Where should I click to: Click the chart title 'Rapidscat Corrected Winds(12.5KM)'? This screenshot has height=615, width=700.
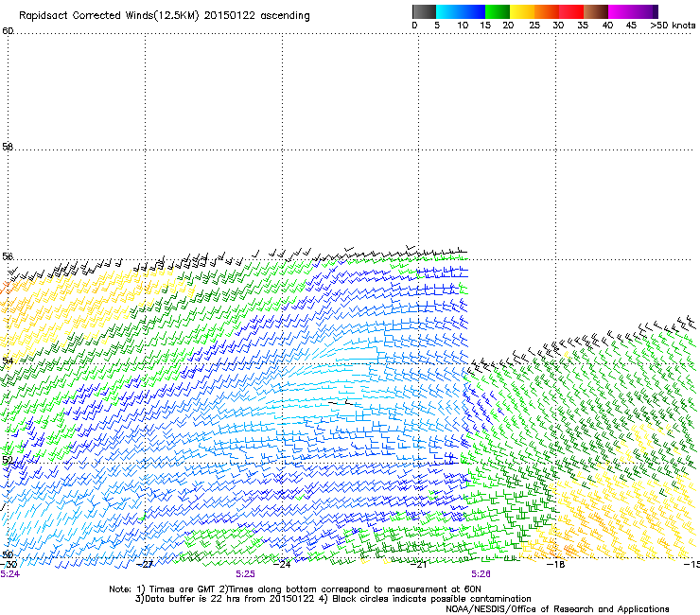(x=109, y=16)
